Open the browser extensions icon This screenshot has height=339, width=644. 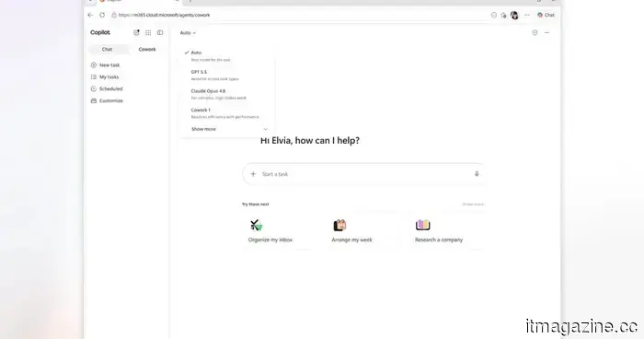tap(503, 16)
